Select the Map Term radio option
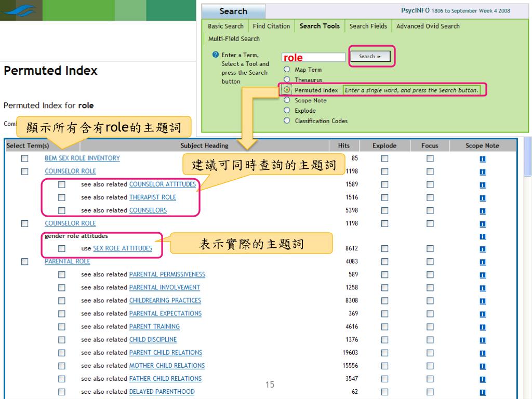This screenshot has height=399, width=532. tap(287, 69)
